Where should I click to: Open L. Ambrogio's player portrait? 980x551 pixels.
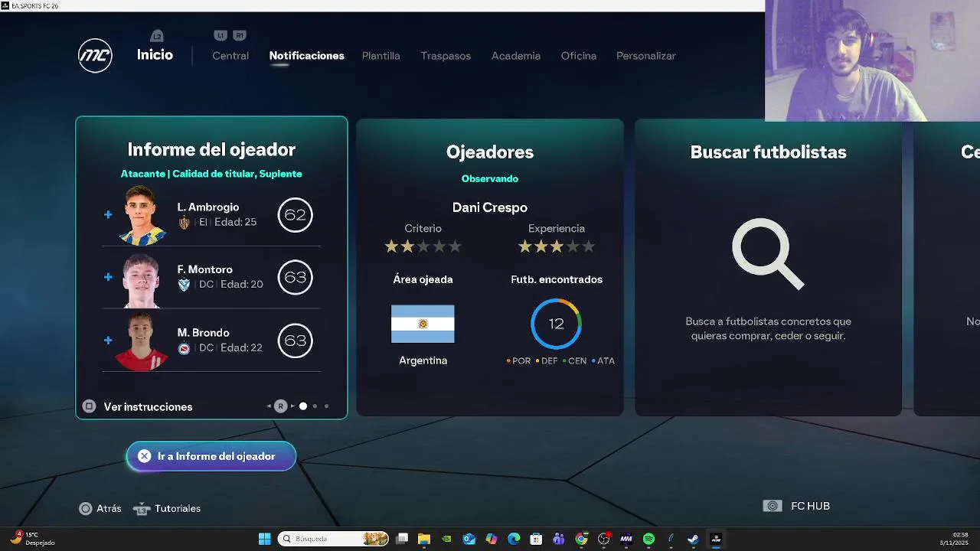tap(142, 215)
